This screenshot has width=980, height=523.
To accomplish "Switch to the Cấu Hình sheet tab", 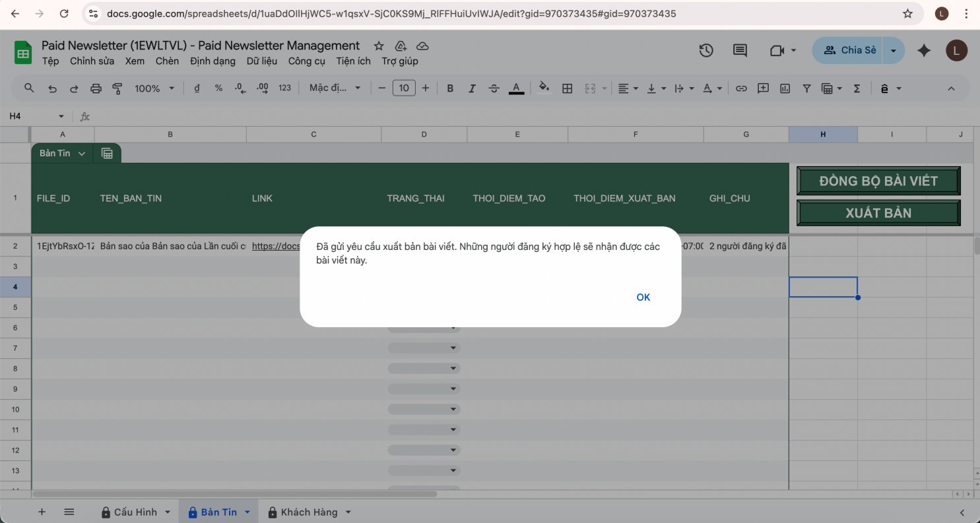I will coord(135,512).
